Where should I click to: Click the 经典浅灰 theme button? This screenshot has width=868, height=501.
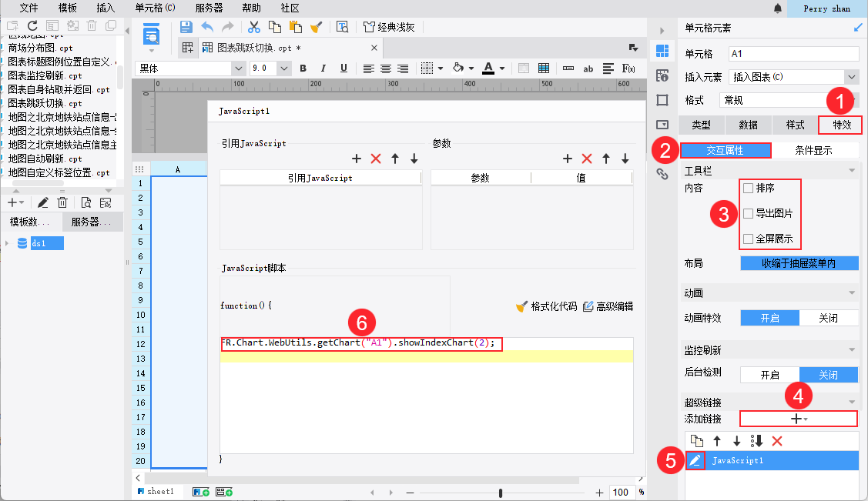(x=389, y=27)
